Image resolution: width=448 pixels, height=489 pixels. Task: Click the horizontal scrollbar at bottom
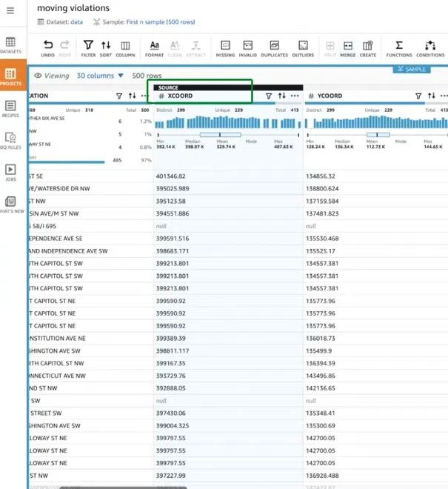pos(123,488)
